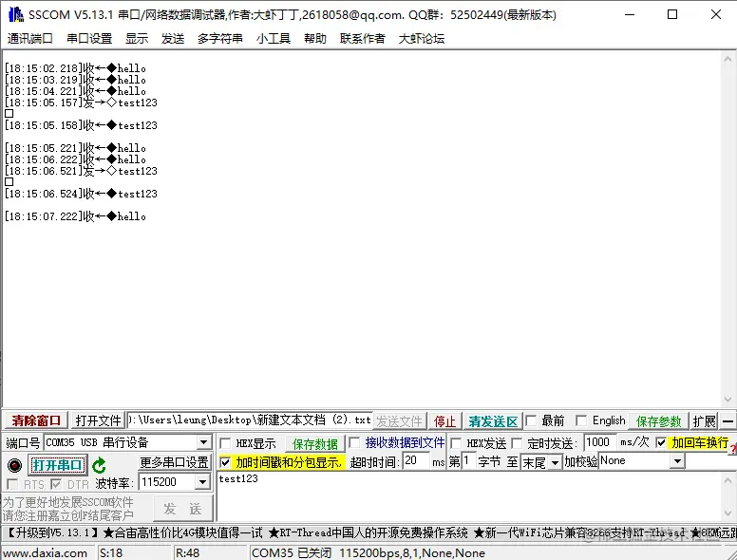Toggle the RTS checkbox

pos(12,484)
